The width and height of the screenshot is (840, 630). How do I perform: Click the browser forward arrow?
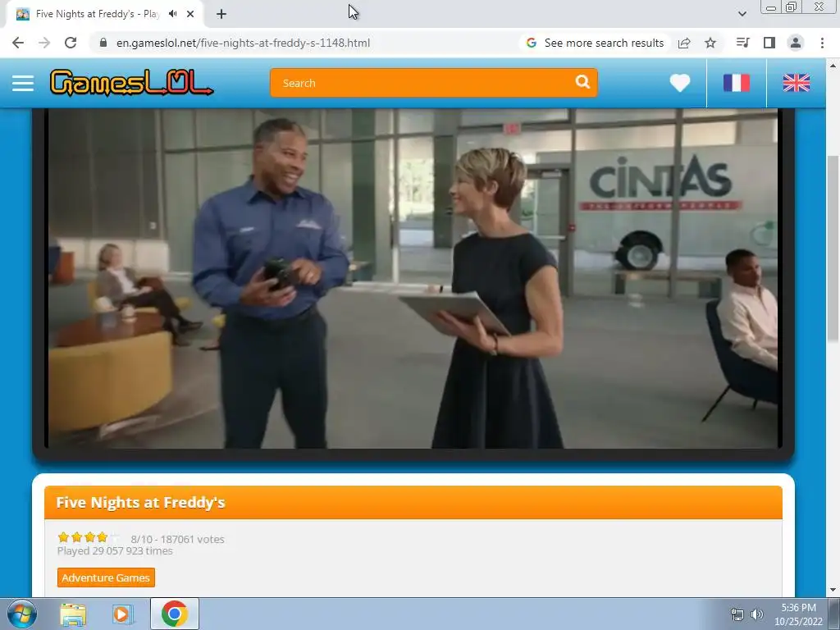(44, 43)
